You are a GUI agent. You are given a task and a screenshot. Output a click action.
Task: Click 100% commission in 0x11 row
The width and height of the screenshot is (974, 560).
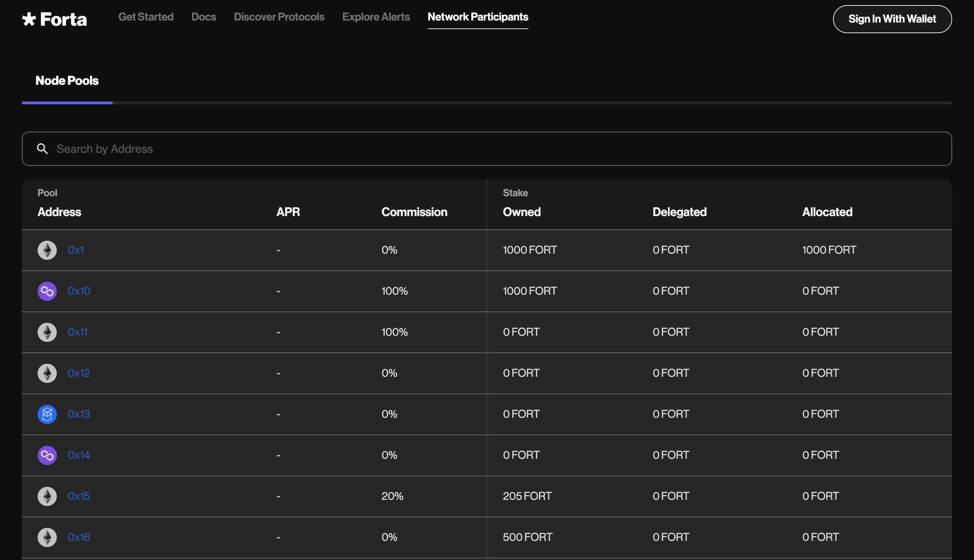[395, 332]
